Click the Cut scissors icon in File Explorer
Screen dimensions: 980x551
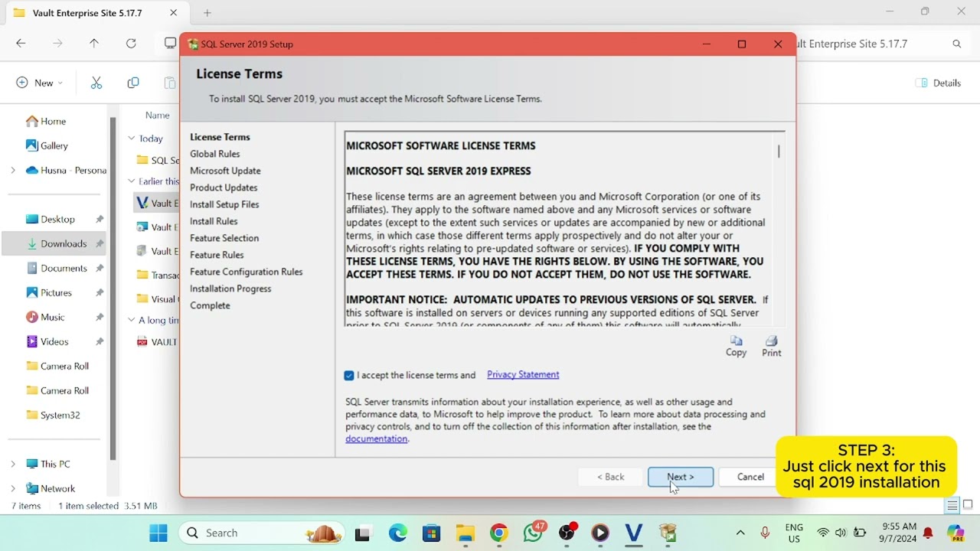(96, 83)
